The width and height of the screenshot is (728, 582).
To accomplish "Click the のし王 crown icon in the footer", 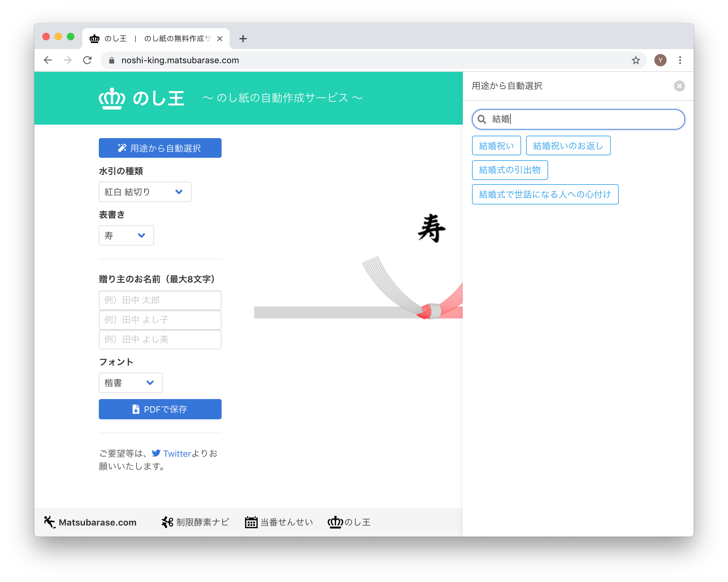I will (335, 522).
